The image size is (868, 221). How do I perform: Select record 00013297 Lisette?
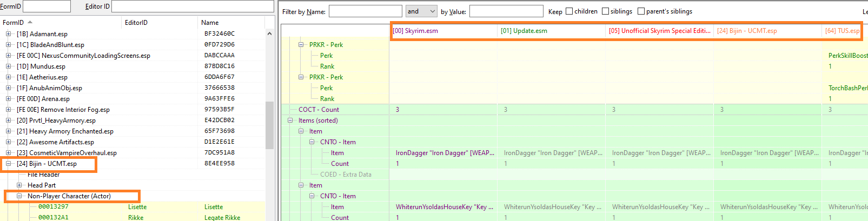pyautogui.click(x=132, y=207)
